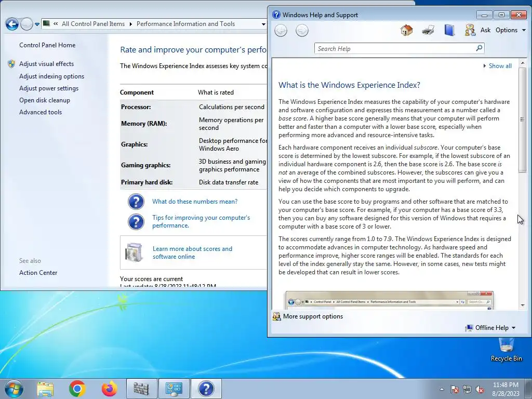532x399 pixels.
Task: Open tips for improving computer's performance
Action: (x=201, y=221)
